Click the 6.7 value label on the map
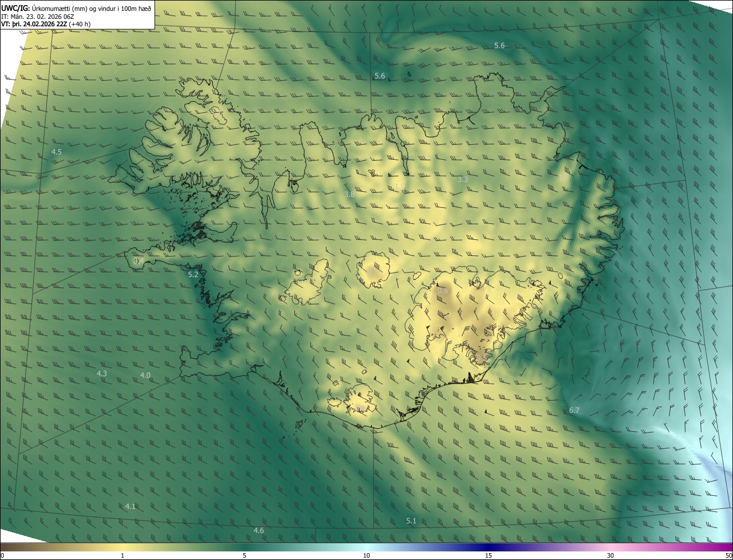Viewport: 733px width, 560px height. [574, 410]
